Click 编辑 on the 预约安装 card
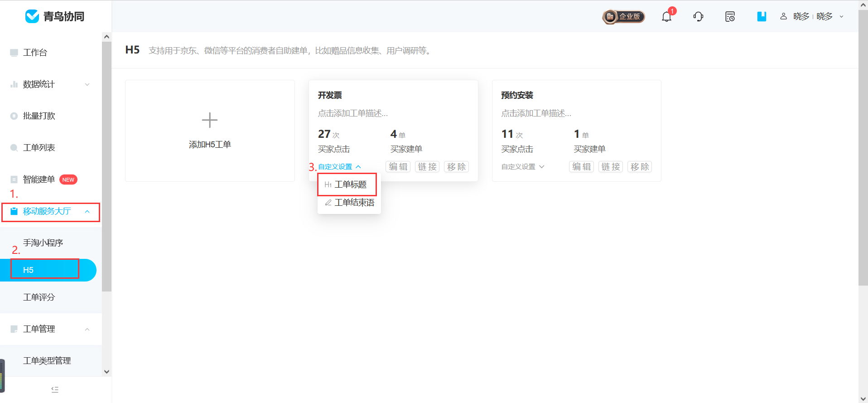 pyautogui.click(x=582, y=167)
